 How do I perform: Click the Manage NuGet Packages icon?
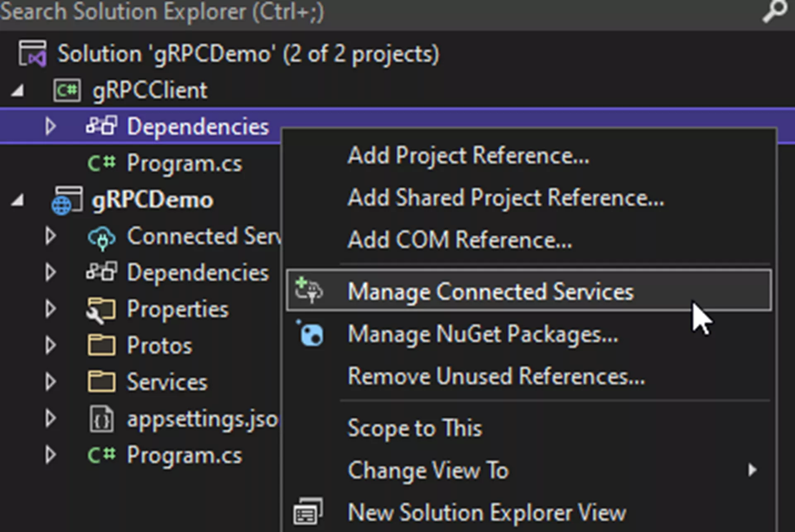[x=311, y=335]
